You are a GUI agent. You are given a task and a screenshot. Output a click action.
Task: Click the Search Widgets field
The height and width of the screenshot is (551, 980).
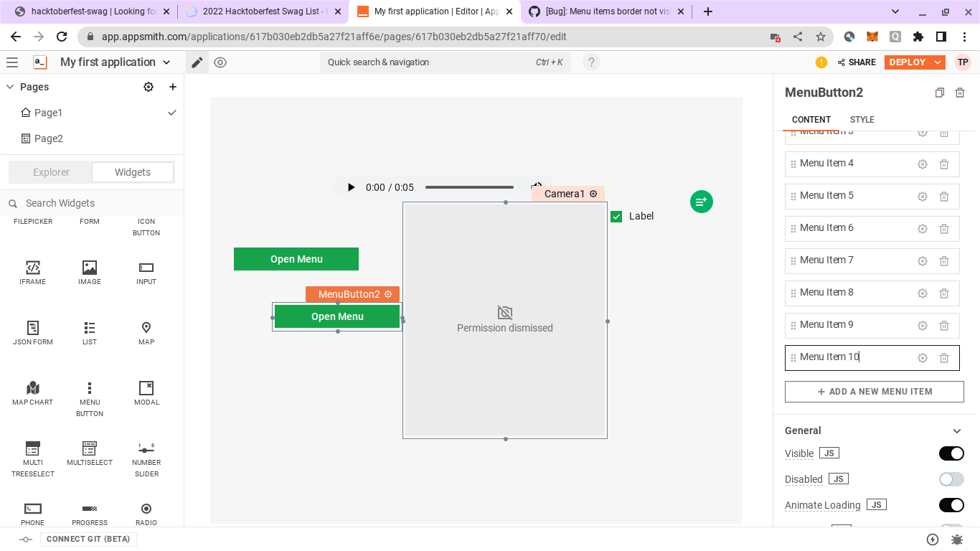point(92,203)
